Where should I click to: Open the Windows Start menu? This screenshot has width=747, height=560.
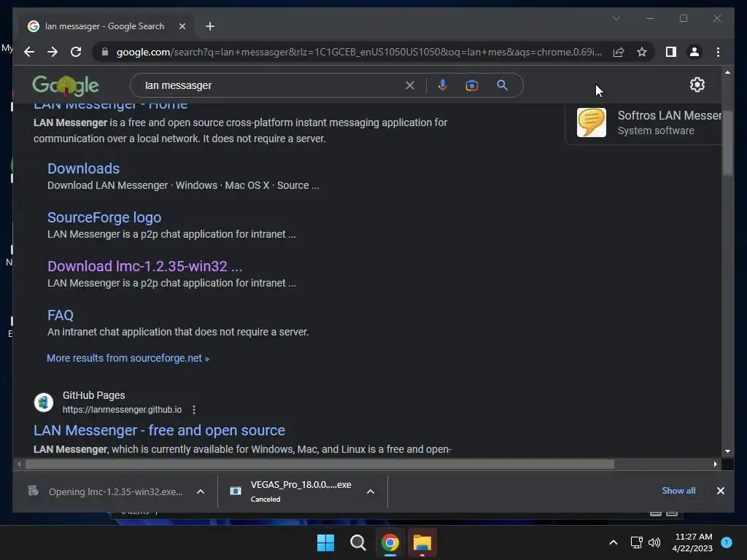click(x=326, y=542)
